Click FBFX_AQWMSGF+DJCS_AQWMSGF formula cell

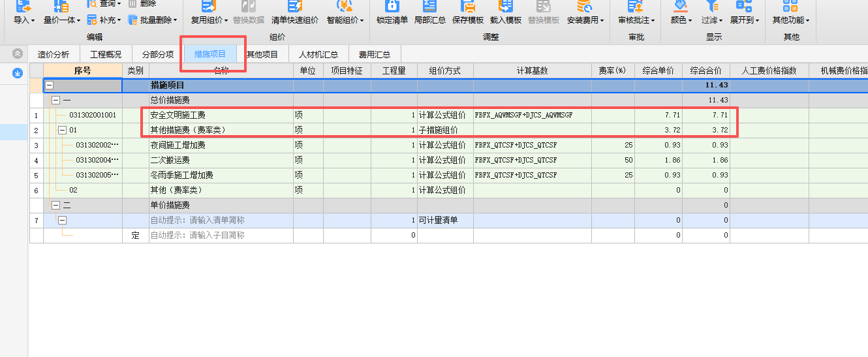click(532, 115)
